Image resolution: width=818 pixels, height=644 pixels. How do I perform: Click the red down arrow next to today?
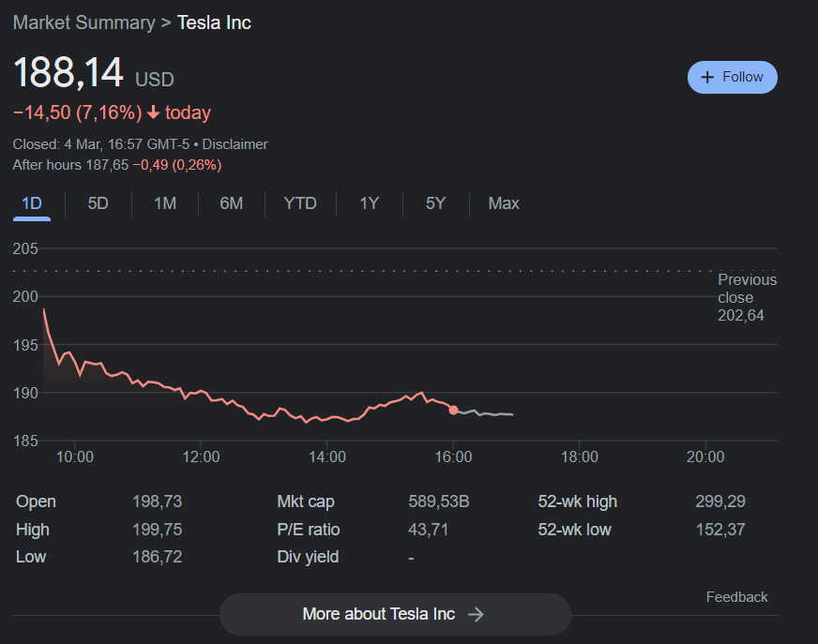154,113
